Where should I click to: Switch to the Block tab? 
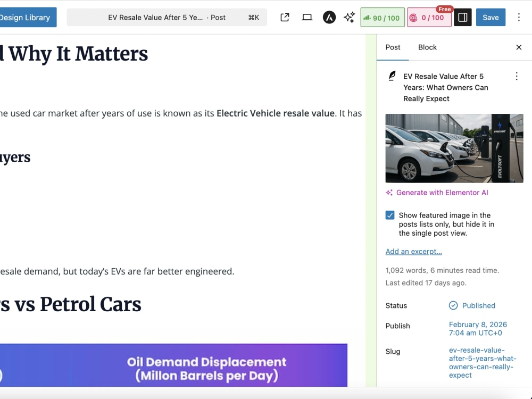pyautogui.click(x=427, y=47)
